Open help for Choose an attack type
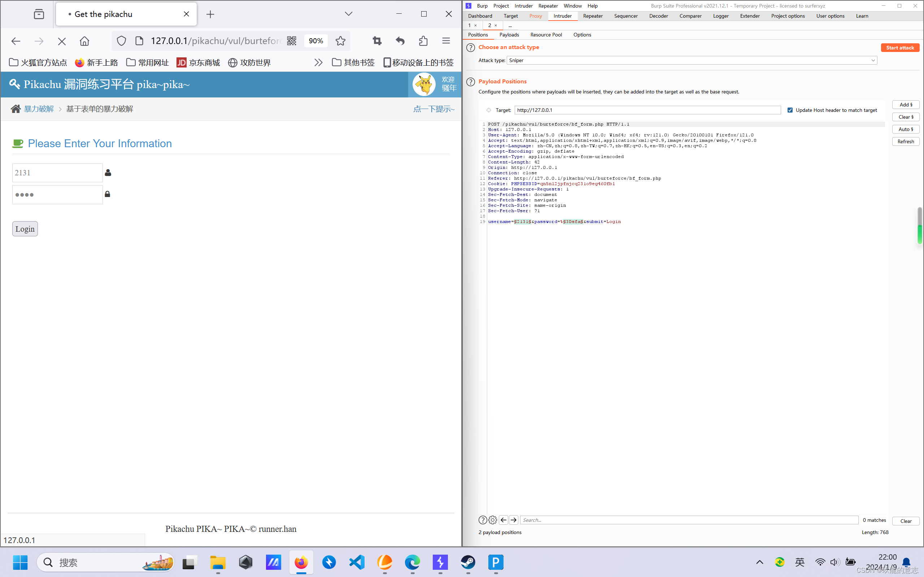924x577 pixels. 471,48
